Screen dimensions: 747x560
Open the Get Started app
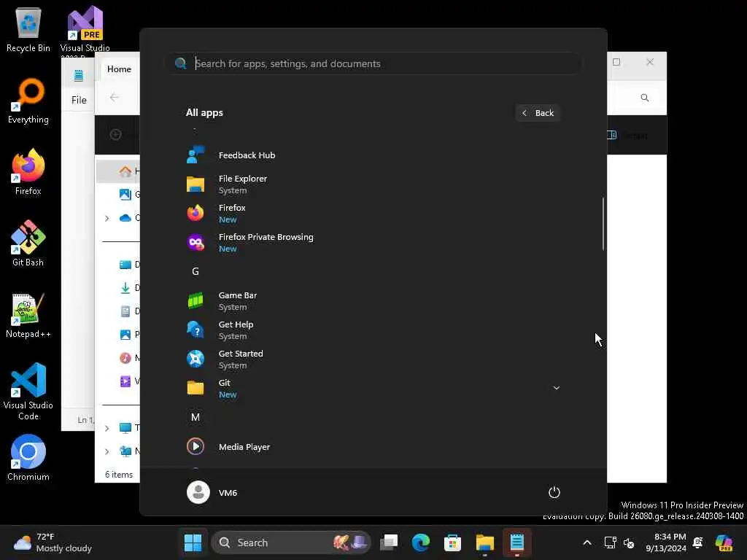point(373,359)
